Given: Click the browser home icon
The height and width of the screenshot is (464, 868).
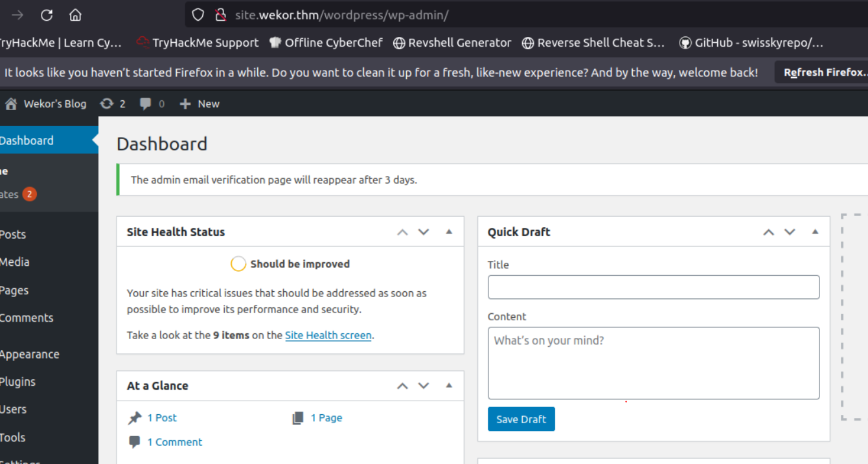Looking at the screenshot, I should click(76, 15).
